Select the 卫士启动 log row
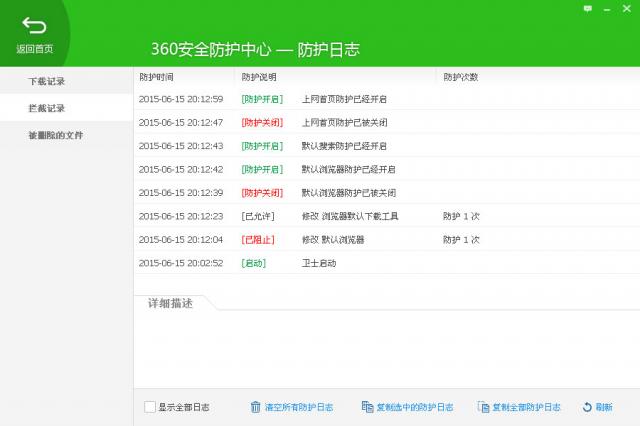 318,263
